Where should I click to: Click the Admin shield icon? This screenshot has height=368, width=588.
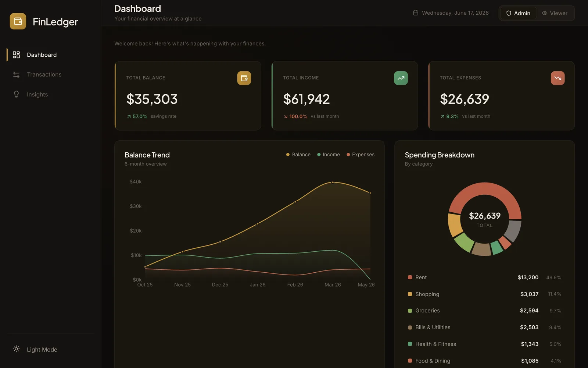509,13
